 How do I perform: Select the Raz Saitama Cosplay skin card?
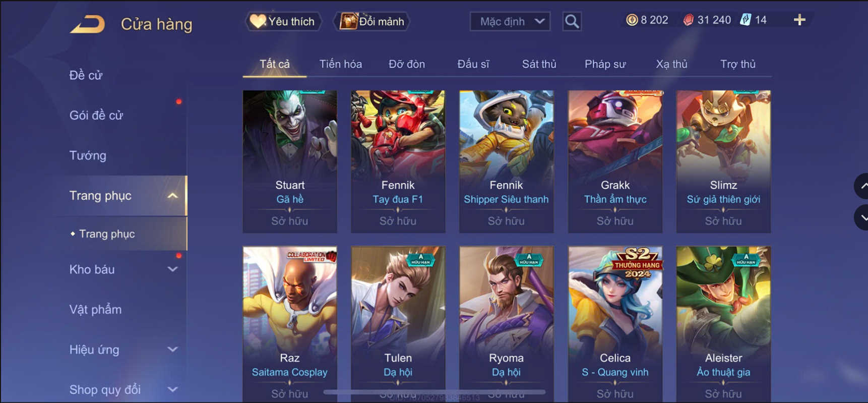tap(290, 324)
